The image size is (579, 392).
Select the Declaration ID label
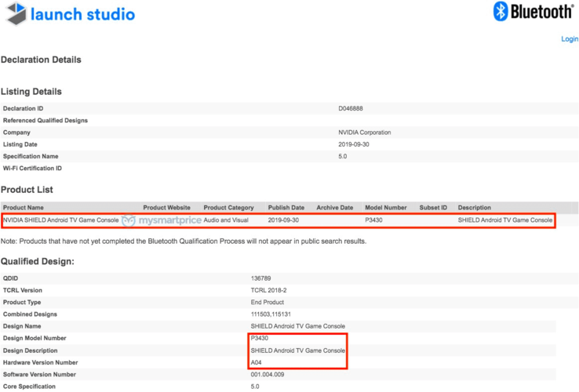coord(23,108)
